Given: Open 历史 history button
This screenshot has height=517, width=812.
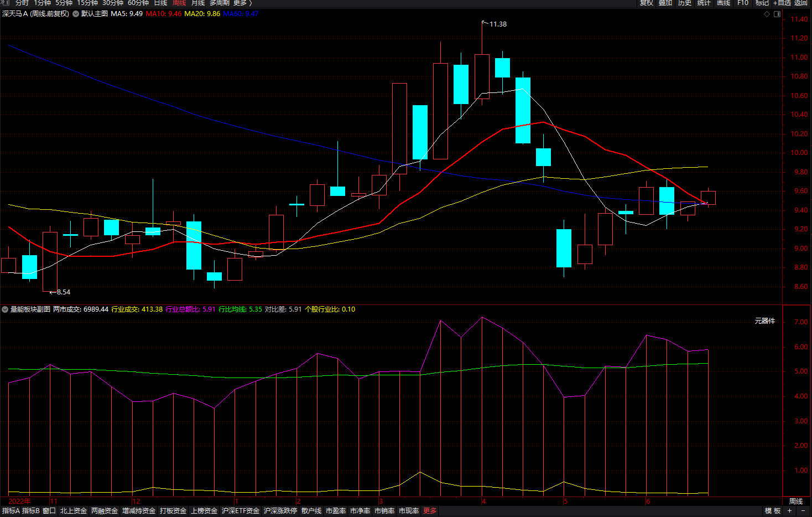Looking at the screenshot, I should (685, 3).
